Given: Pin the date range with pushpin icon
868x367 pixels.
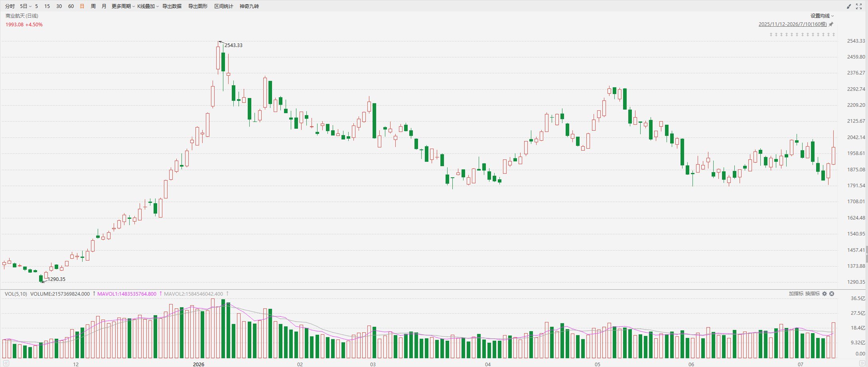Looking at the screenshot, I should [x=831, y=24].
